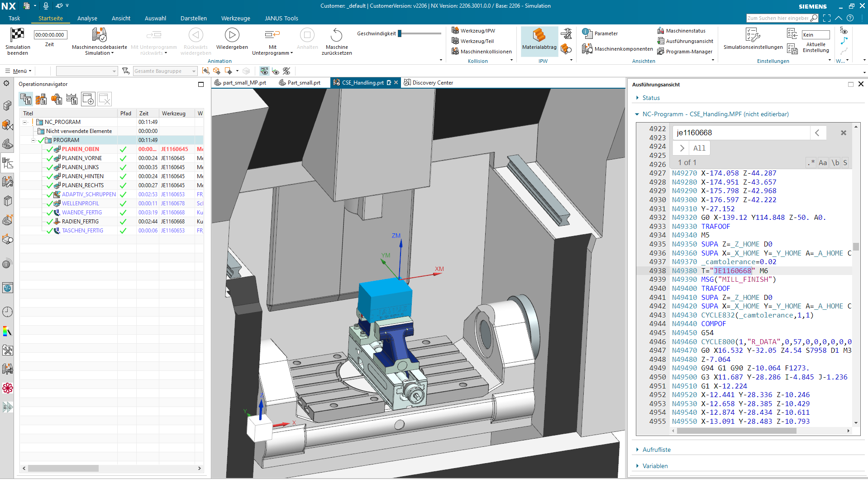
Task: Select the TASCHEN_FERTIG operation
Action: (x=82, y=231)
